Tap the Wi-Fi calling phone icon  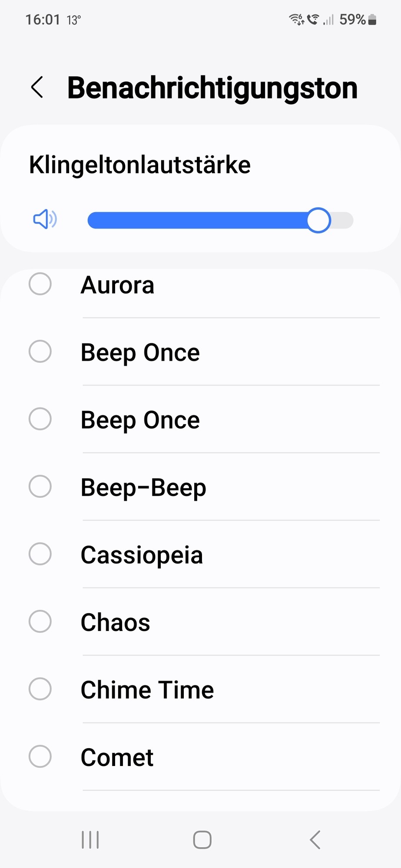pyautogui.click(x=313, y=20)
